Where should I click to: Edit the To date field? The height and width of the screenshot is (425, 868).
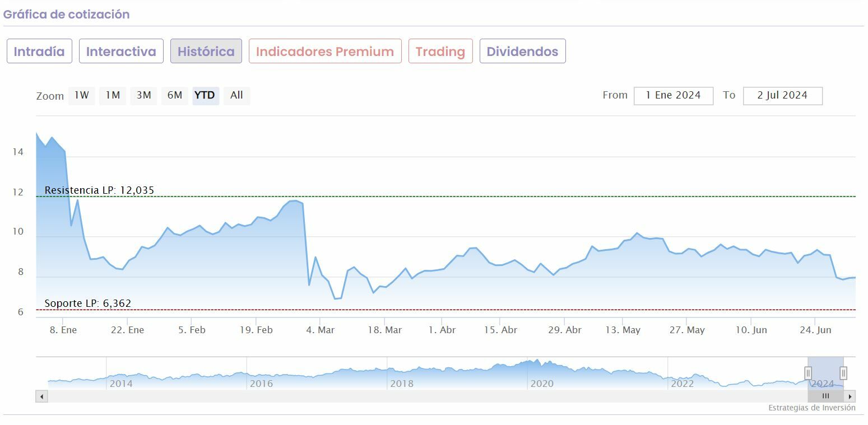(782, 96)
